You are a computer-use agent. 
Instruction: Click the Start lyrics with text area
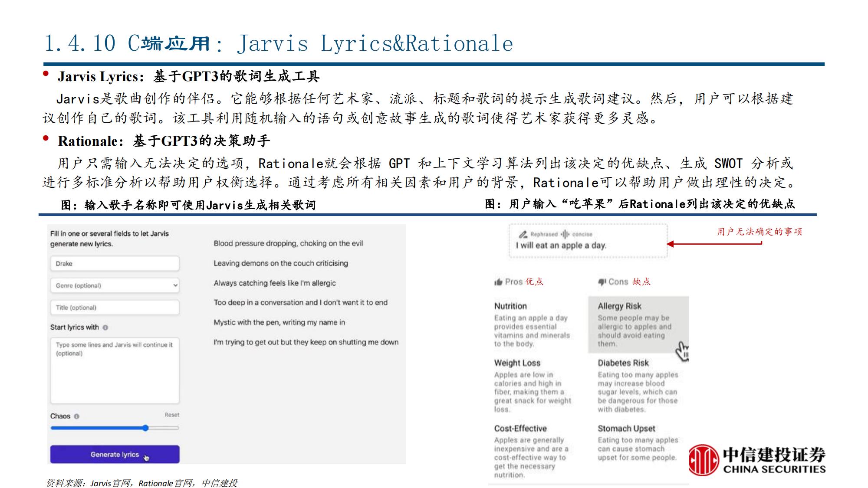115,371
